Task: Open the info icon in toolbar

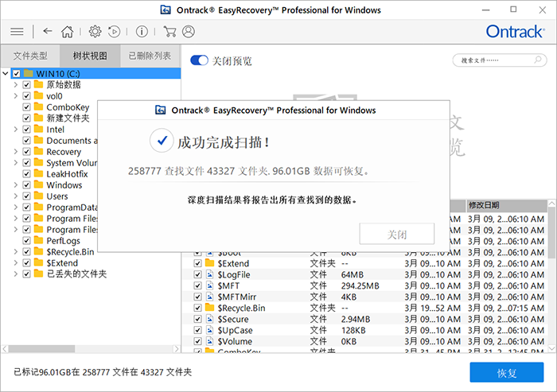Action: pos(142,32)
